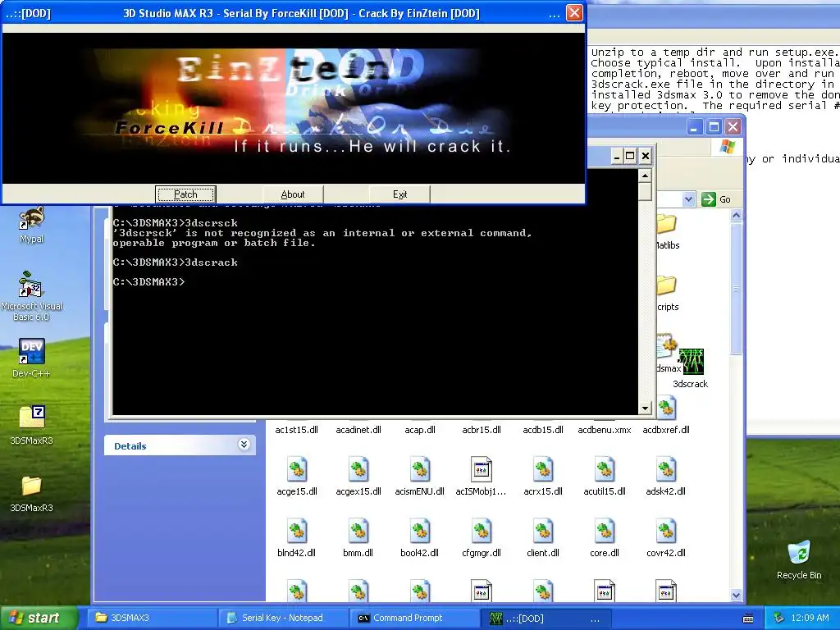The height and width of the screenshot is (630, 840).
Task: Click the system tray clock
Action: tap(810, 619)
